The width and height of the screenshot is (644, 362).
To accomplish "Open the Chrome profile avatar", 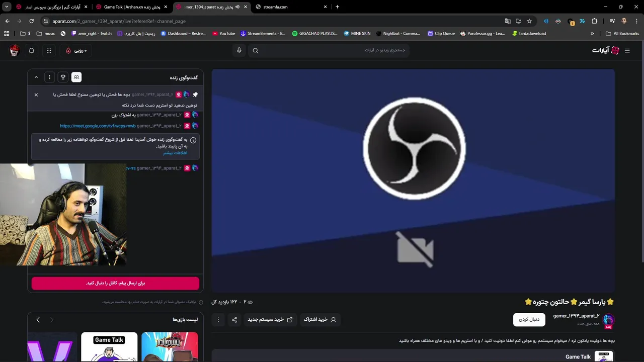I will 624,21.
